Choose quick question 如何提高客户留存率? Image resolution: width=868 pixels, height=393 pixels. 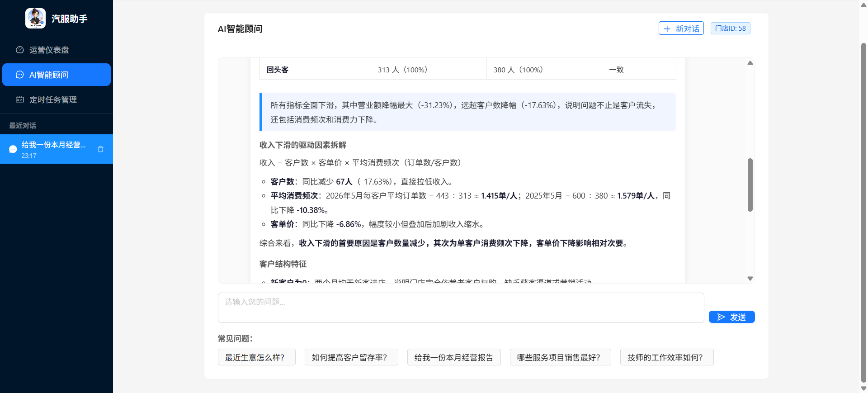pyautogui.click(x=351, y=357)
